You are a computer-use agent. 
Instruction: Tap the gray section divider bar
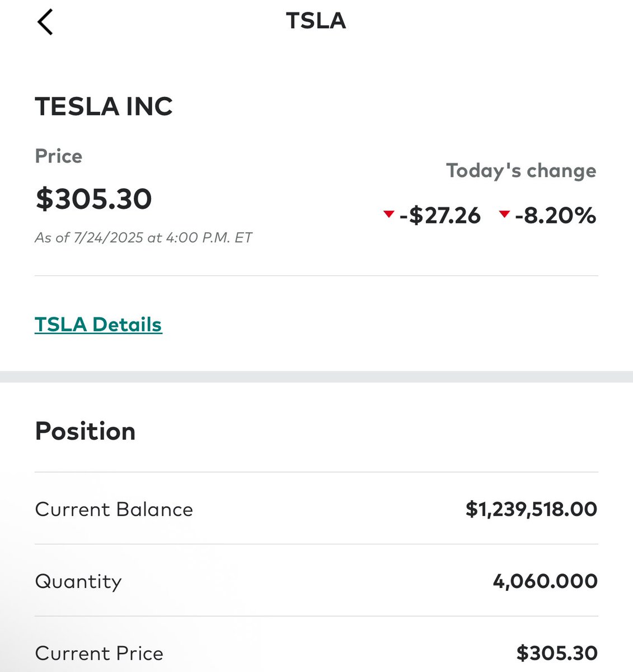click(316, 376)
